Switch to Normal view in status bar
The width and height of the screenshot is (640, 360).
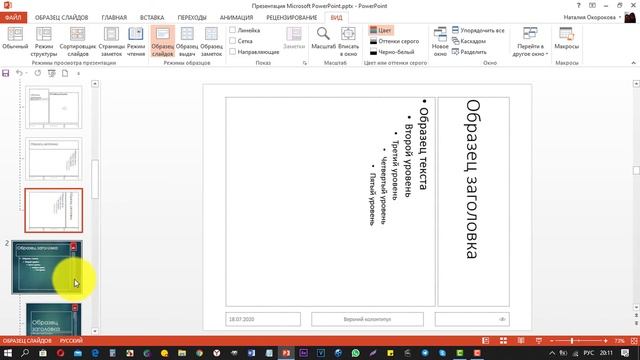[485, 340]
